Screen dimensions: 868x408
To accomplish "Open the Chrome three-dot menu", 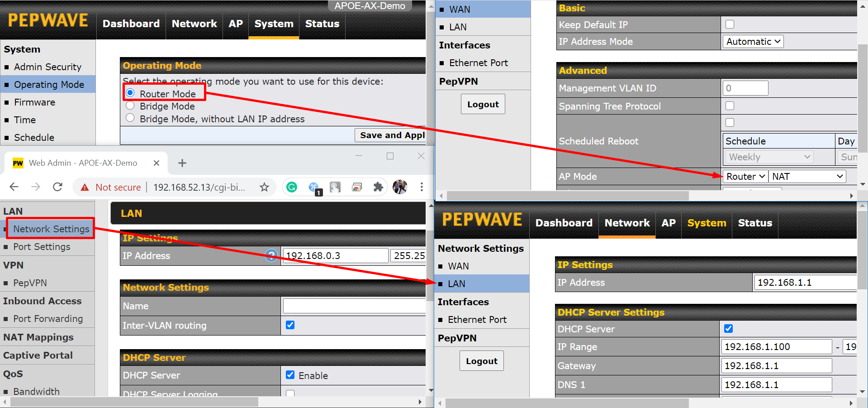I will [422, 187].
